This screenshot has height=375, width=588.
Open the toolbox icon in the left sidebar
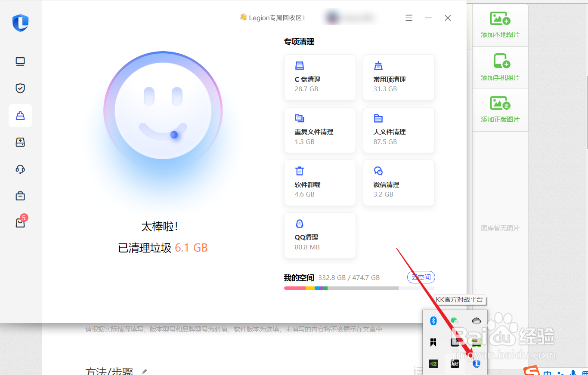pos(20,196)
